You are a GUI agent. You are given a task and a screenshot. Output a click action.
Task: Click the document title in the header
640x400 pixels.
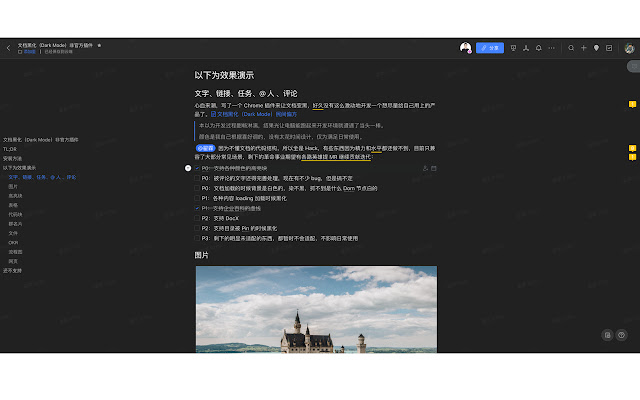tap(55, 45)
